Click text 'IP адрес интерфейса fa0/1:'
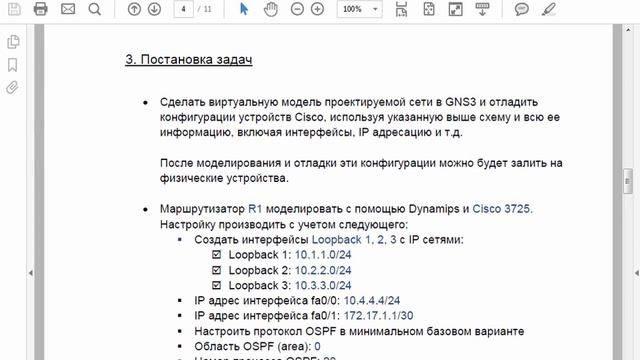 tap(267, 316)
